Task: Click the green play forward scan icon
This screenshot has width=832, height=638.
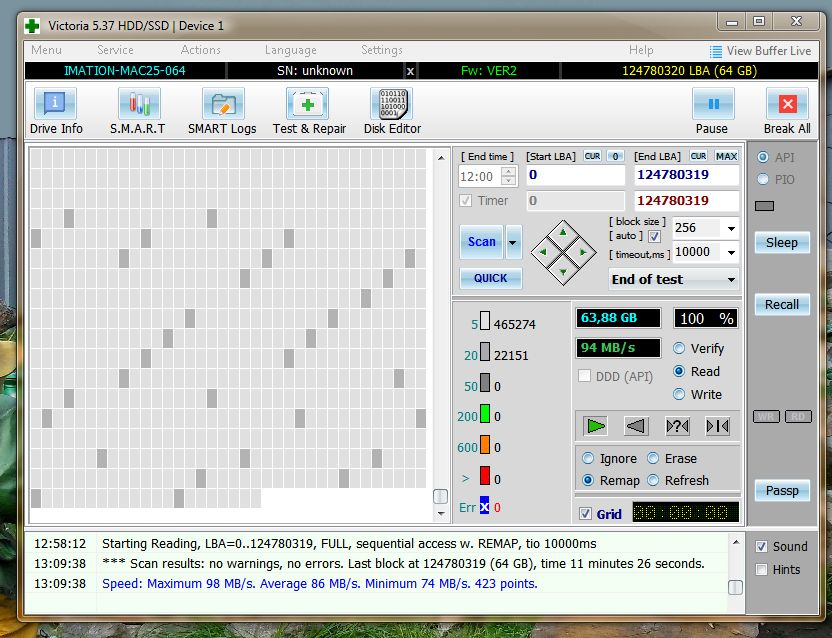Action: tap(595, 426)
